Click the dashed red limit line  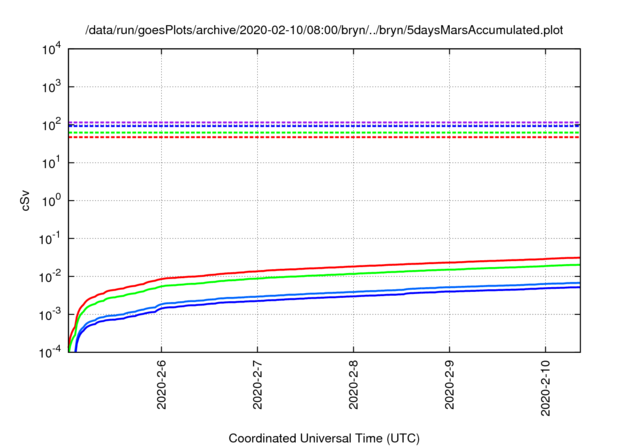click(x=324, y=137)
